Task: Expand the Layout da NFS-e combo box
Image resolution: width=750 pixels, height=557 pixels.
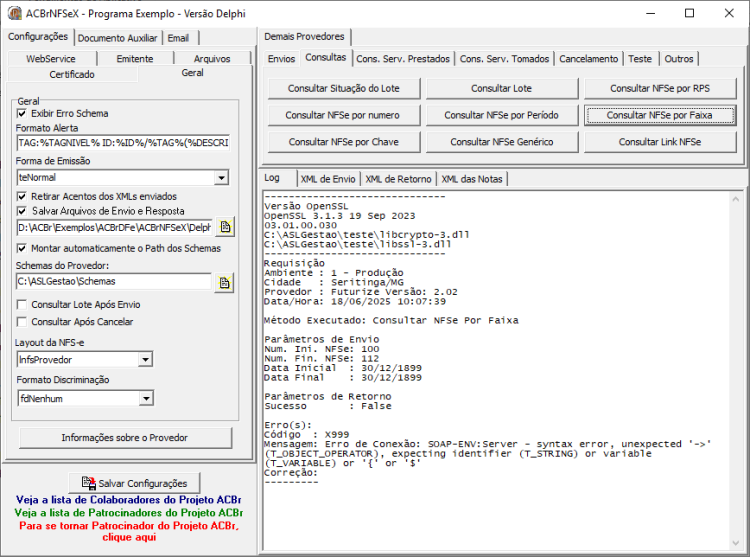Action: [145, 360]
